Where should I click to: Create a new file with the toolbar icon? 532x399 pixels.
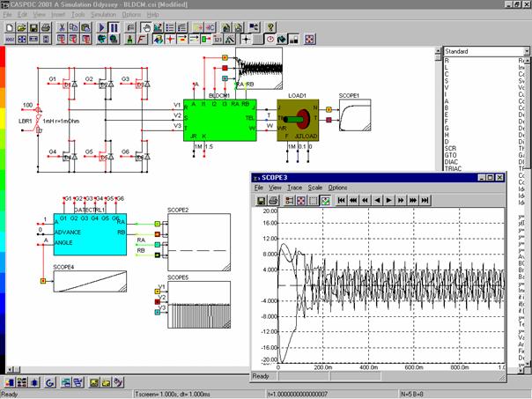coord(8,27)
